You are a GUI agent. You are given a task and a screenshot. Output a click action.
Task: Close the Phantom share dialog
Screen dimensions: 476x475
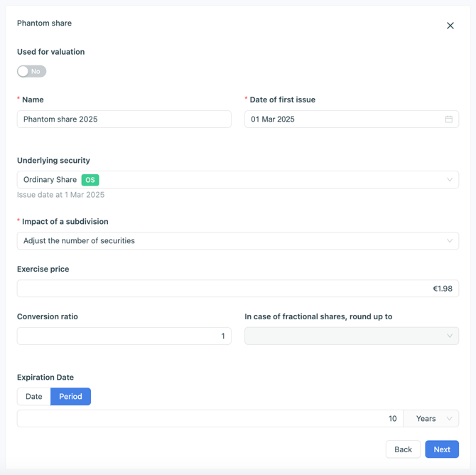point(450,26)
